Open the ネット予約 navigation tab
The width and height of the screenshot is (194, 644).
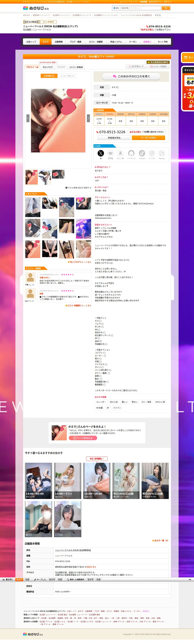[163, 42]
